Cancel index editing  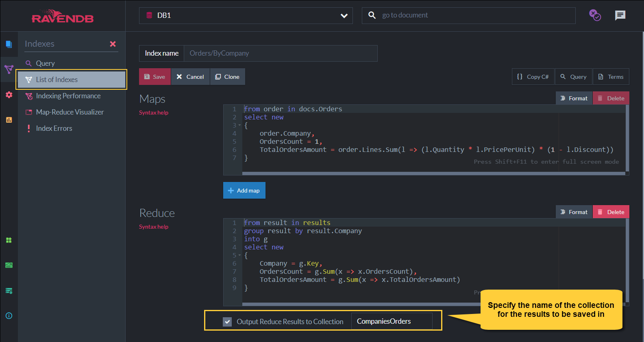[x=190, y=77]
